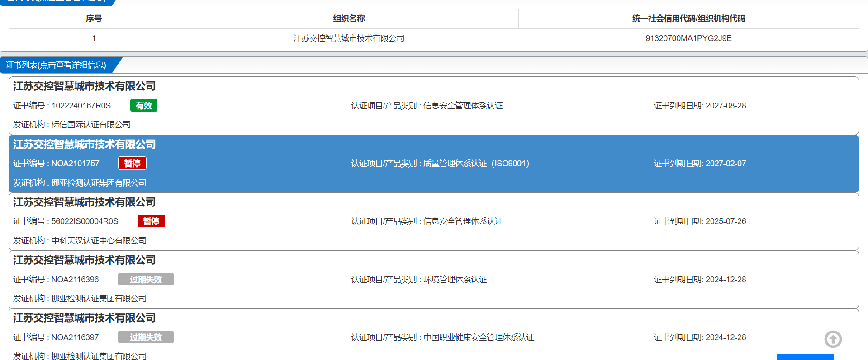
Task: Click issuer 挪亚检测认证集团有限公司 under NOA2116397
Action: [x=99, y=356]
